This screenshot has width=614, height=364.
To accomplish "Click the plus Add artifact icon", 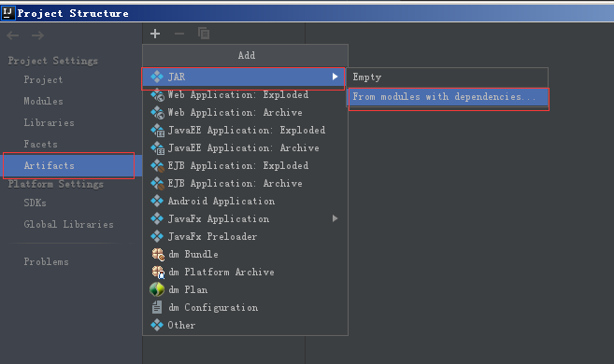I will [x=155, y=34].
